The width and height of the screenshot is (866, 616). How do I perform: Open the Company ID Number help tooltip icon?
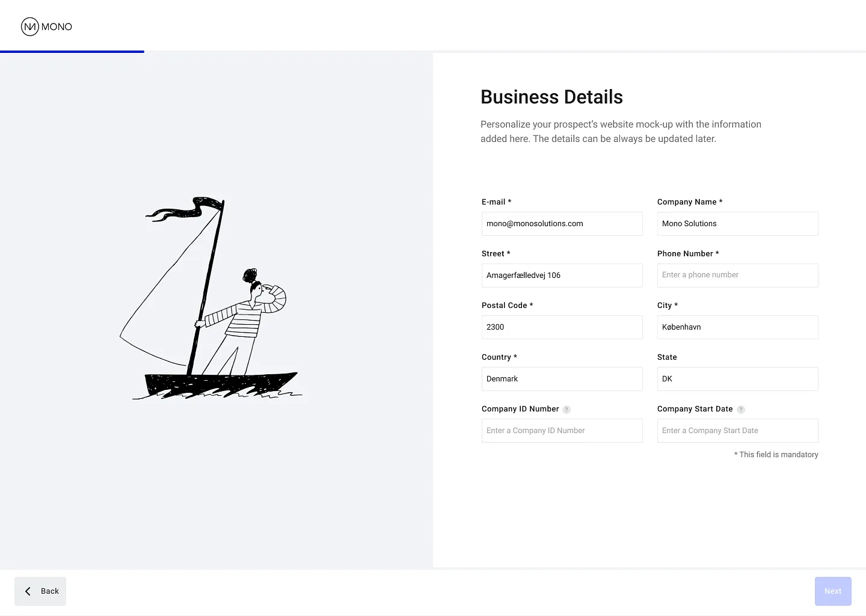(567, 410)
